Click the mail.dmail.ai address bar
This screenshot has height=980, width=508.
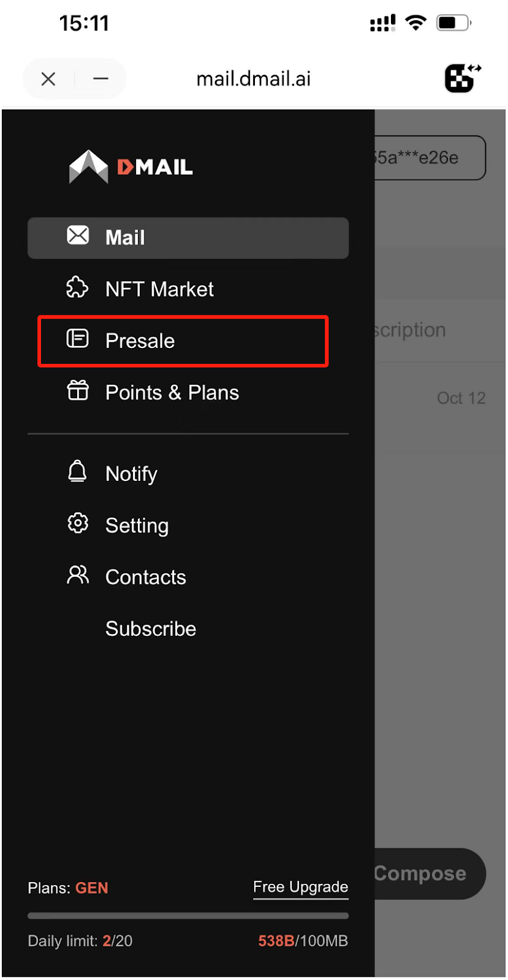[x=254, y=78]
